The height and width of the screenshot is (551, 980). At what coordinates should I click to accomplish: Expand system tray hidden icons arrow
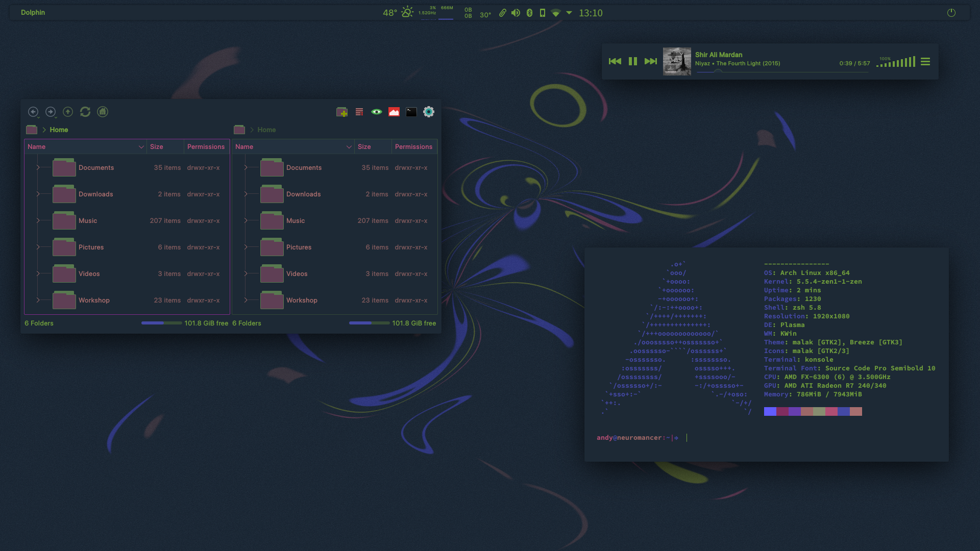pos(569,13)
